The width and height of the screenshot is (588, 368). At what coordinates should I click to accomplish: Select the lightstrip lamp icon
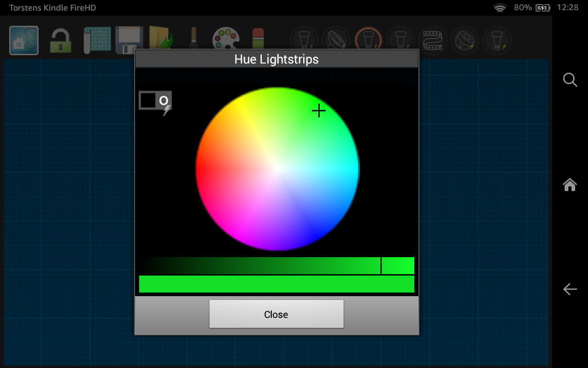pos(433,40)
